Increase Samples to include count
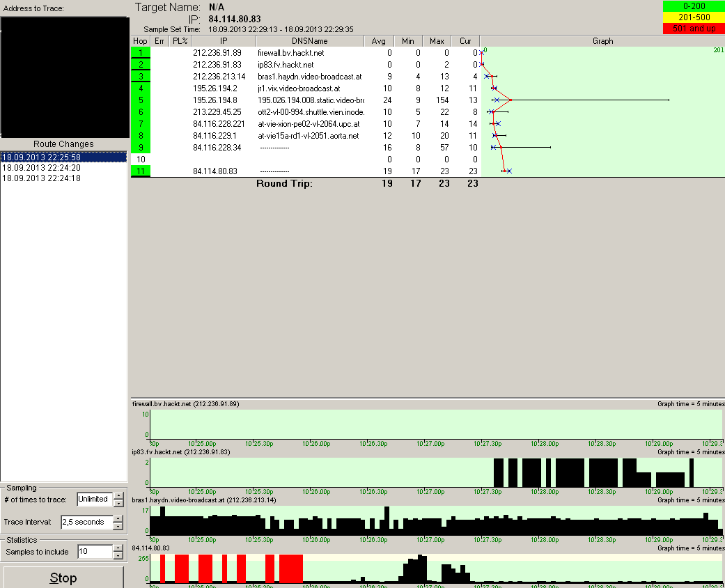This screenshot has height=588, width=725. (118, 548)
